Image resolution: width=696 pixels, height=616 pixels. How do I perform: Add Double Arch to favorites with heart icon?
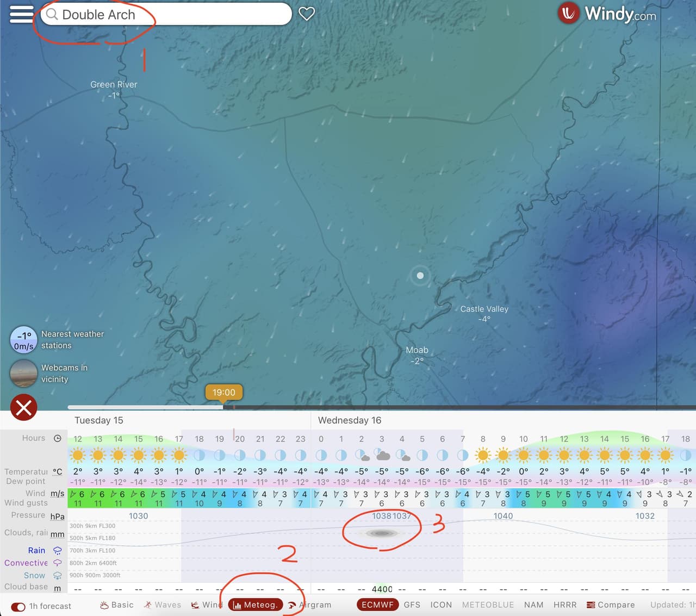coord(307,14)
